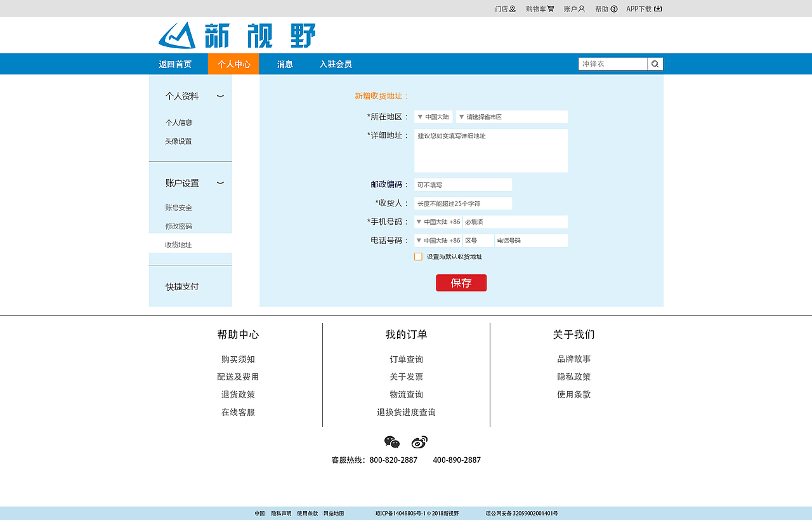Click the 邮政编码 input field
The height and width of the screenshot is (520, 812).
(463, 184)
